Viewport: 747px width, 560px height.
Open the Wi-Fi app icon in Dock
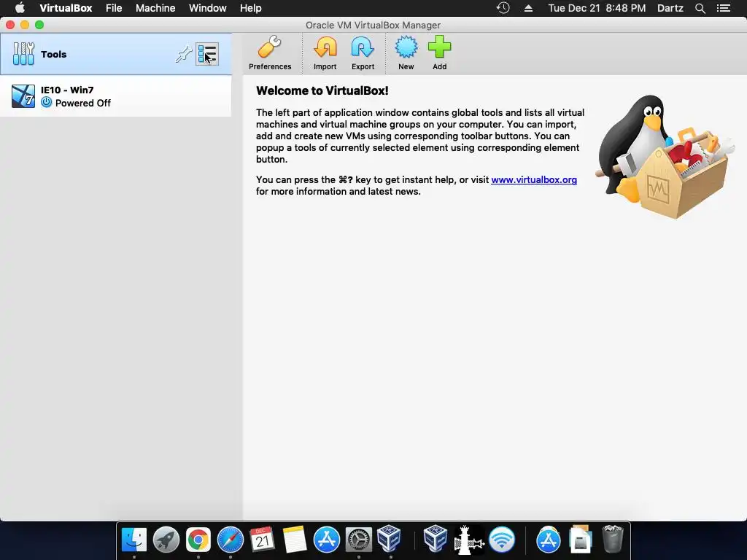coord(502,540)
